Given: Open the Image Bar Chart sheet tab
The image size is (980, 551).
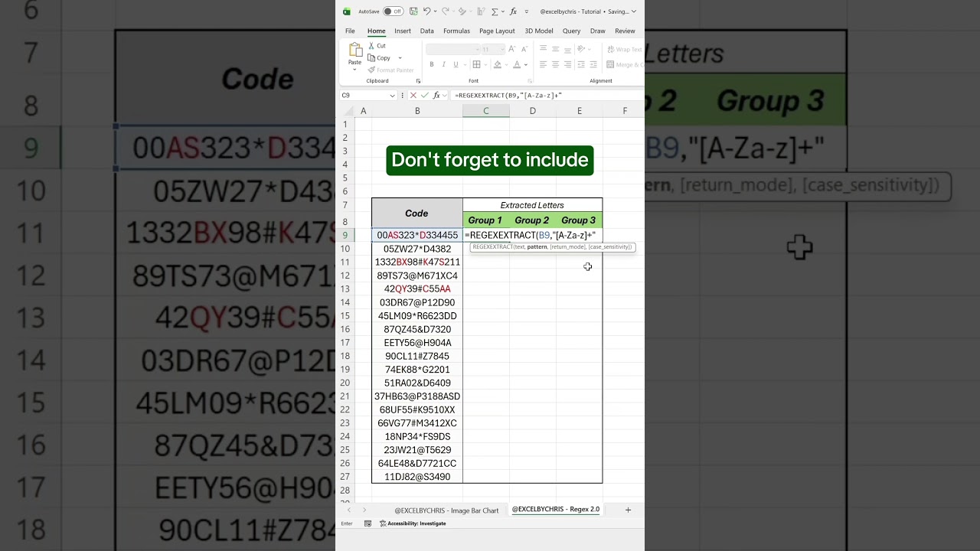Looking at the screenshot, I should (446, 510).
